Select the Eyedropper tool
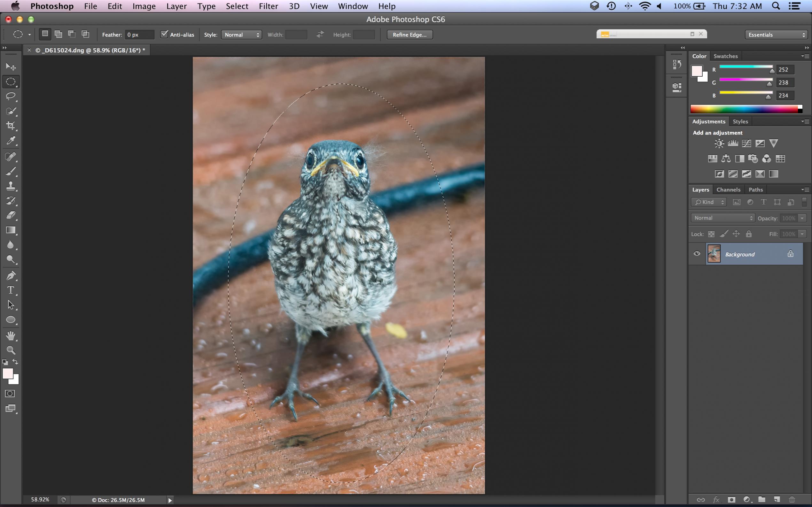812x507 pixels. [x=11, y=141]
